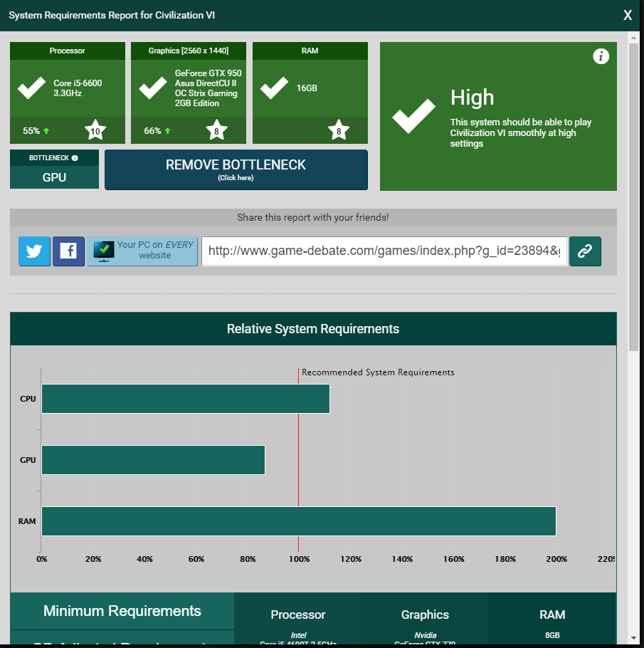Click the 200% axis label
Screen dimensions: 644x648
pyautogui.click(x=556, y=559)
